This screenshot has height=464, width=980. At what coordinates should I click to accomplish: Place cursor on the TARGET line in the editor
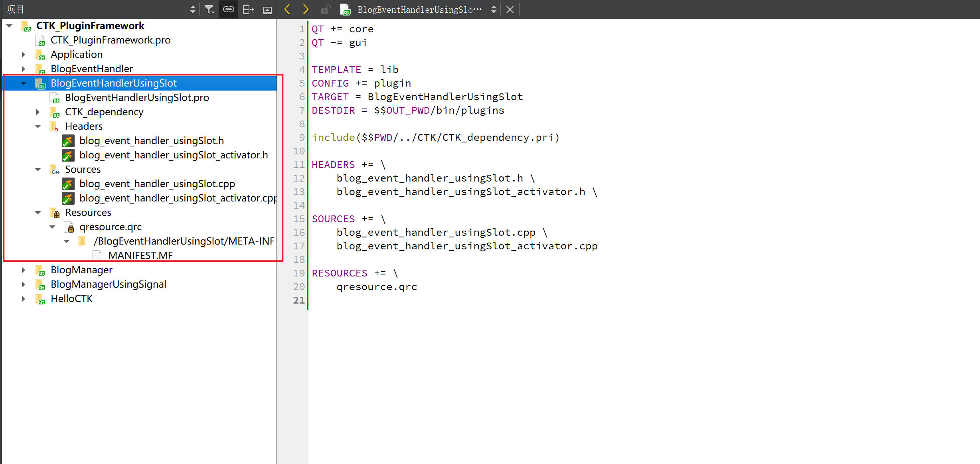point(417,97)
